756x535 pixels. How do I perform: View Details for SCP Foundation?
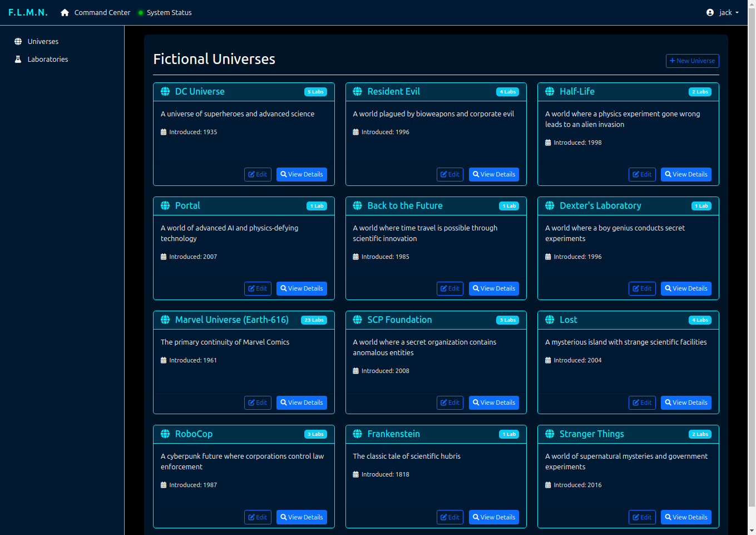494,403
